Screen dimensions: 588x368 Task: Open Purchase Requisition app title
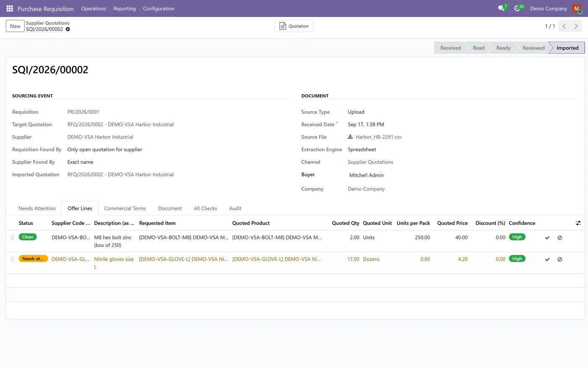(45, 8)
